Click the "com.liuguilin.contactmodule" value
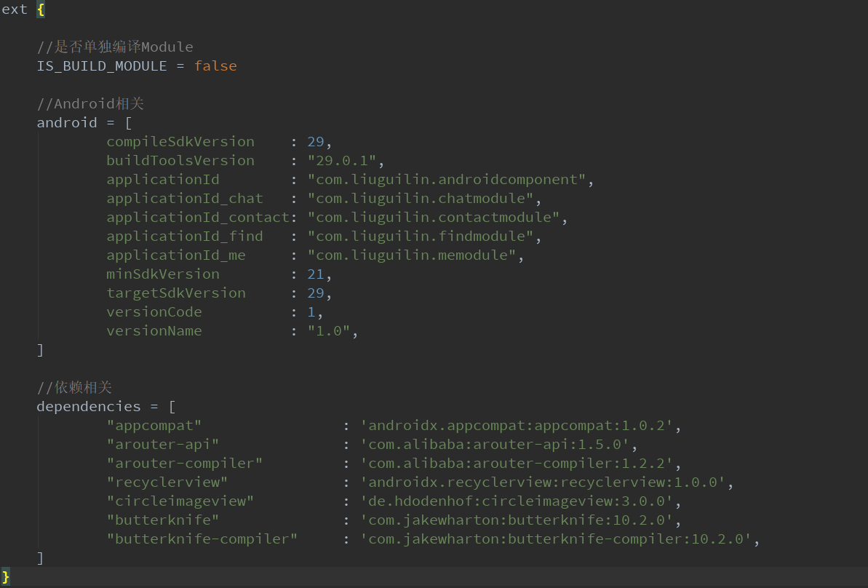 point(434,218)
